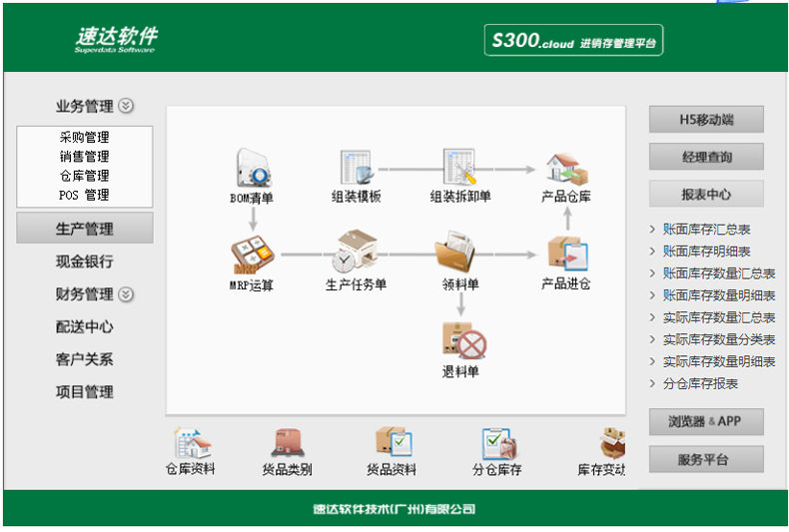Launch the MRP运算 calculator icon
Screen dimensions: 789x532
click(252, 255)
